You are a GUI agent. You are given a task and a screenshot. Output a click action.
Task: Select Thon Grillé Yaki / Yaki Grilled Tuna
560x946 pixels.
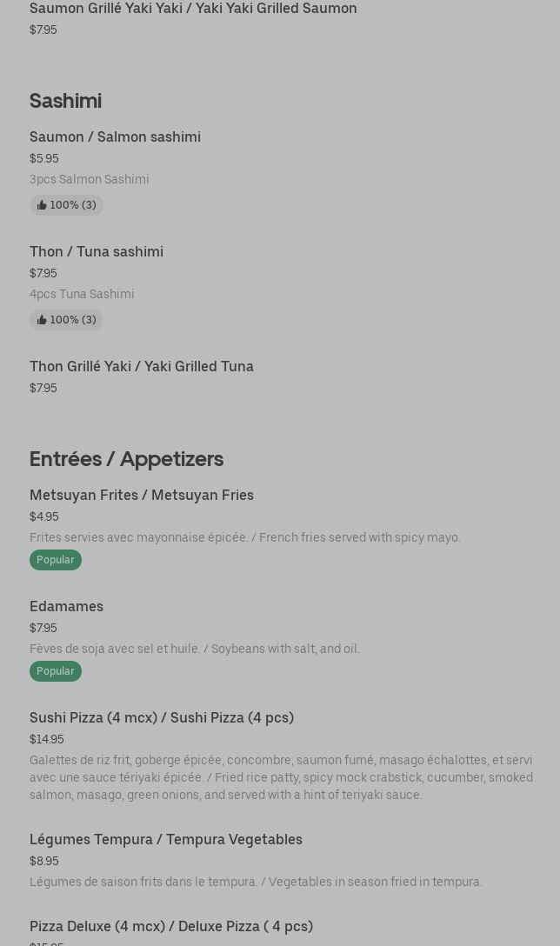[x=142, y=366]
